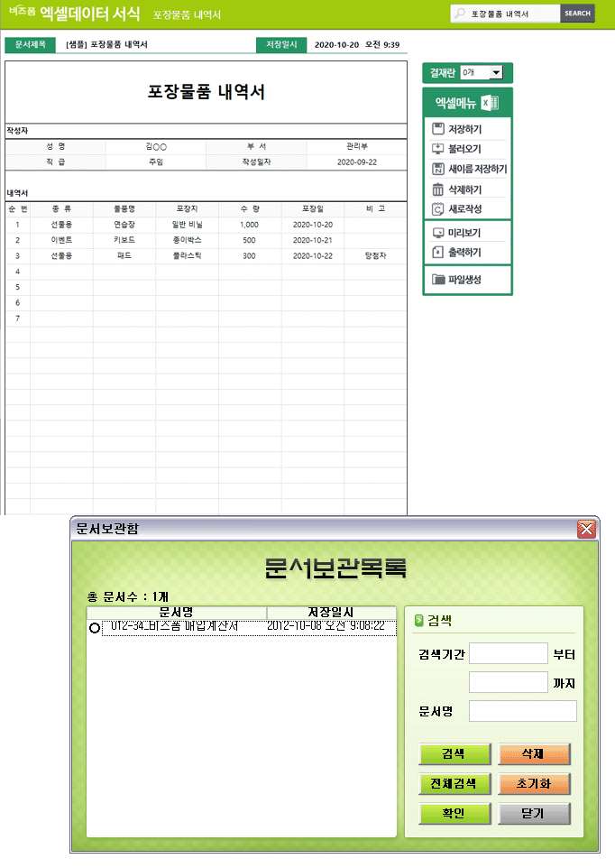Click the written date 2020-09-22

[x=357, y=162]
